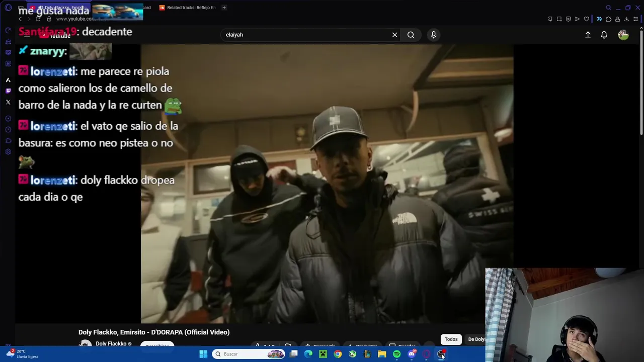
Task: Open Spotify from the taskbar
Action: (396, 354)
